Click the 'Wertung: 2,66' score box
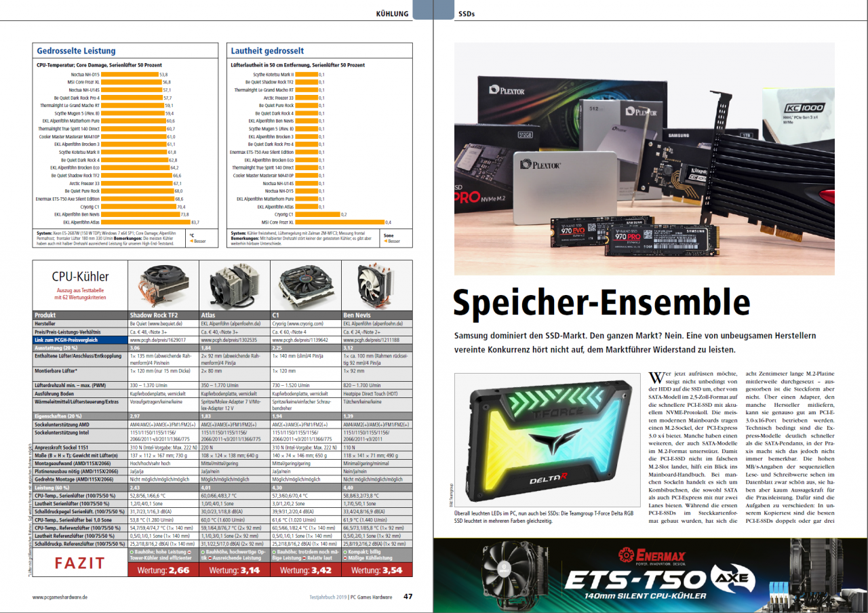 [163, 571]
